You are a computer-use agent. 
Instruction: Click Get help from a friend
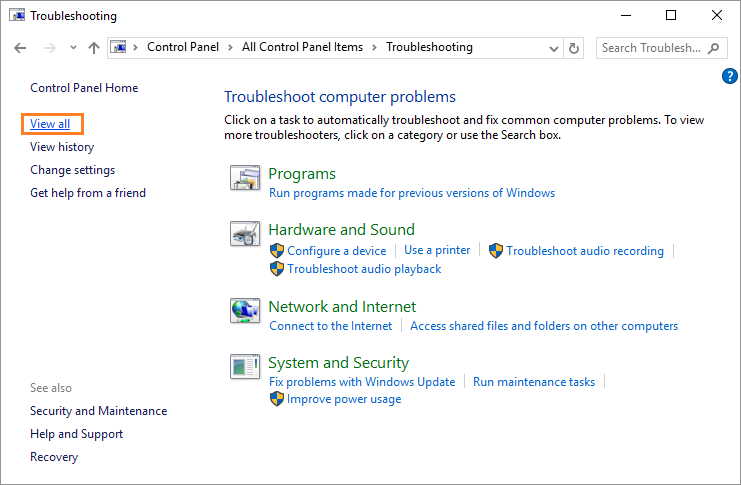88,193
